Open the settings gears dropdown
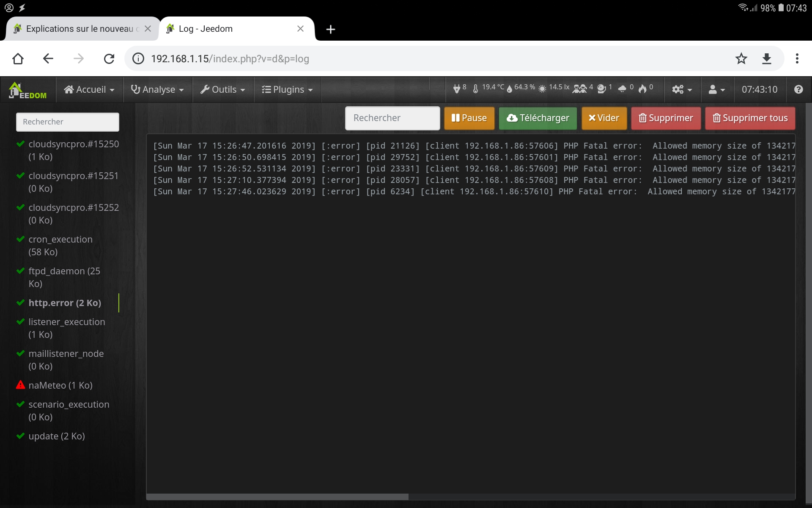 click(682, 90)
